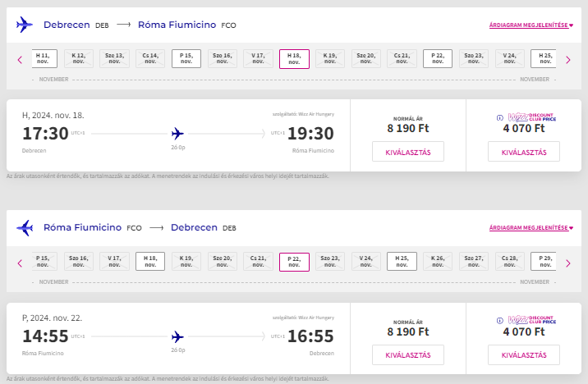Choose outbound normal price 8 190 Ft Kiválasztás
Screen dimensions: 588x384
click(408, 152)
